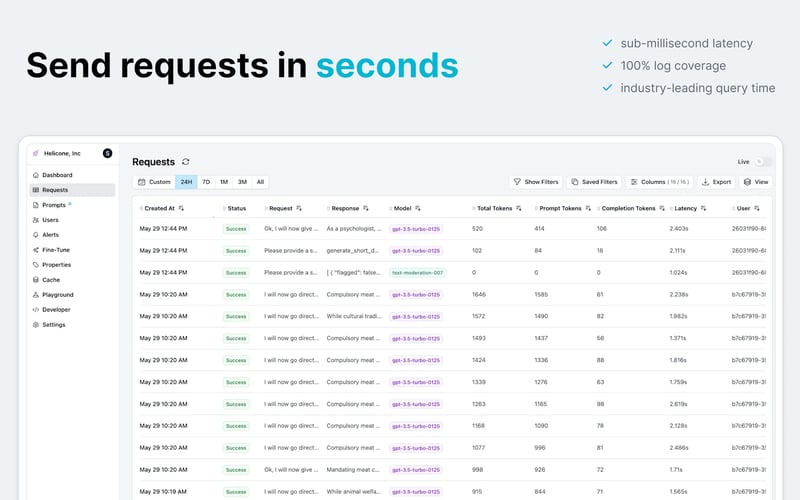Click the Playground flask icon
Viewport: 800px width, 500px height.
click(x=36, y=294)
